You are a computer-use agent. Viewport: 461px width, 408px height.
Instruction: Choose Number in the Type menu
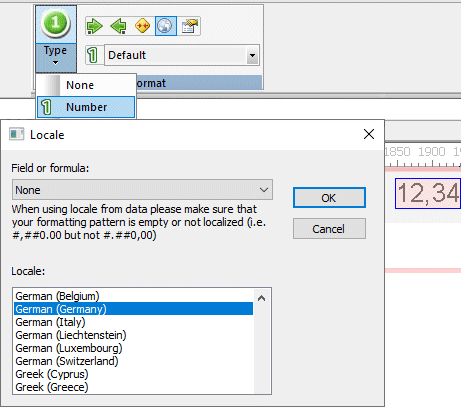[x=86, y=107]
